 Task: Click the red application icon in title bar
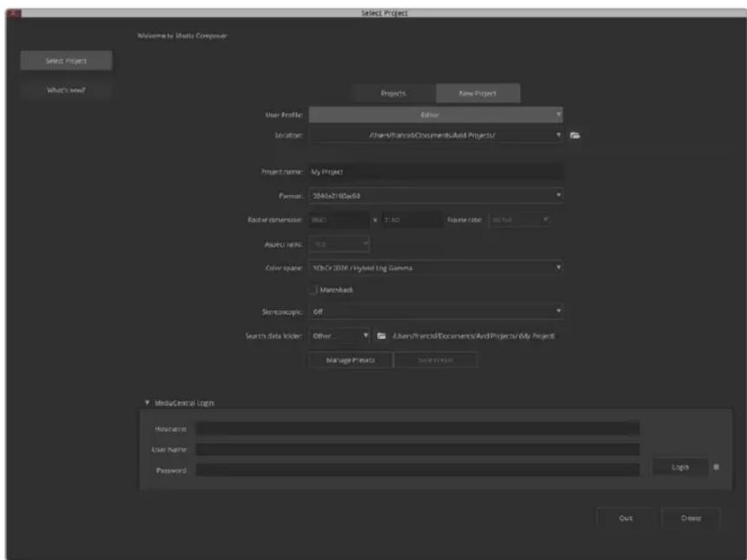click(13, 13)
